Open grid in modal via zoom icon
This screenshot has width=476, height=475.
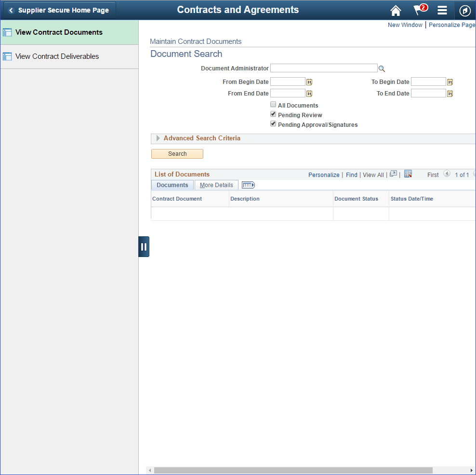click(x=393, y=174)
